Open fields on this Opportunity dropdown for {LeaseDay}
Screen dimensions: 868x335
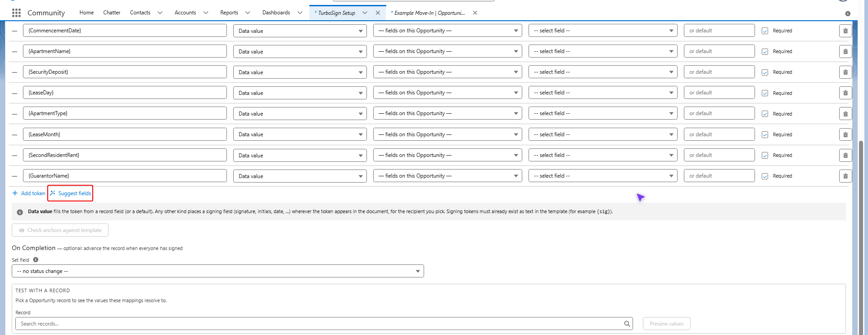[x=448, y=93]
